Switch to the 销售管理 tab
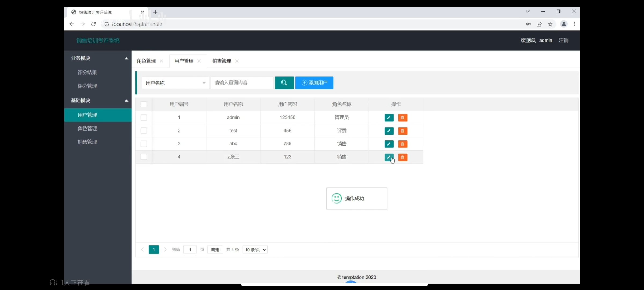Image resolution: width=644 pixels, height=290 pixels. click(x=222, y=61)
